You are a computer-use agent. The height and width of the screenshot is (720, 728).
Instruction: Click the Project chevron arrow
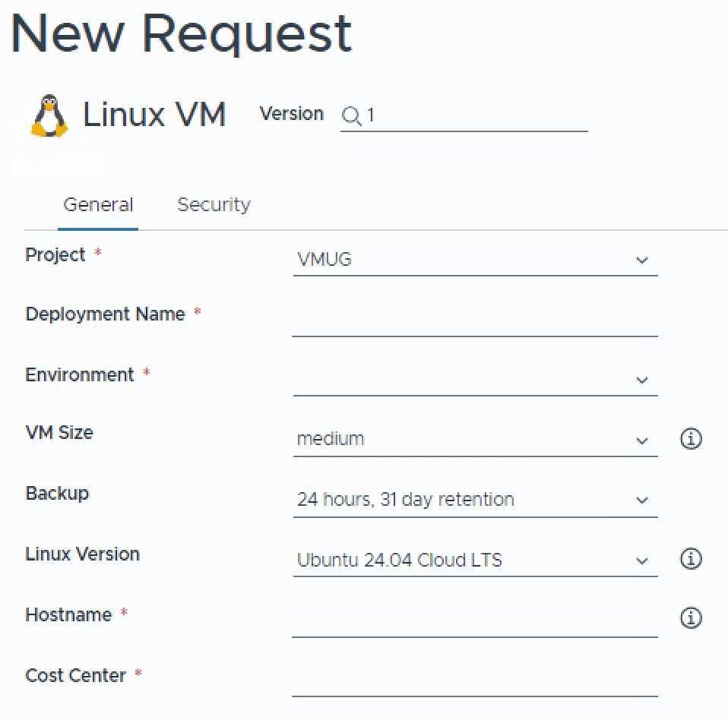tap(642, 261)
